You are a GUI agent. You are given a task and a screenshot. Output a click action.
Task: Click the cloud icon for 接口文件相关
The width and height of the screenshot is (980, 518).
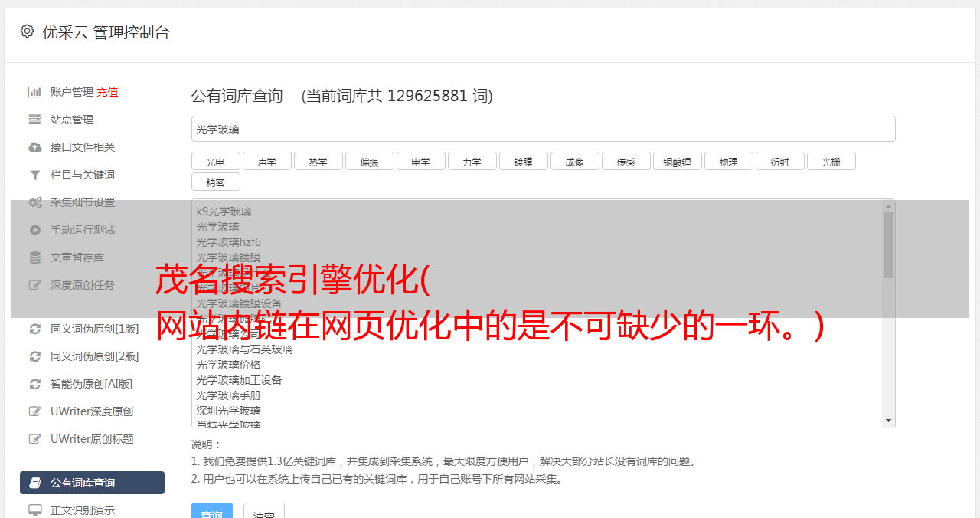[x=35, y=147]
